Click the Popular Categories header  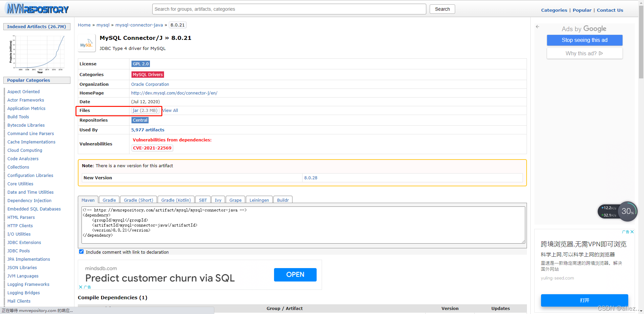pyautogui.click(x=37, y=80)
